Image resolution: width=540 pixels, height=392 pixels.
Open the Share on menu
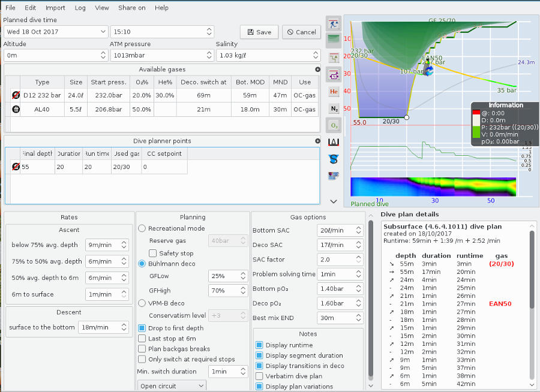(131, 8)
